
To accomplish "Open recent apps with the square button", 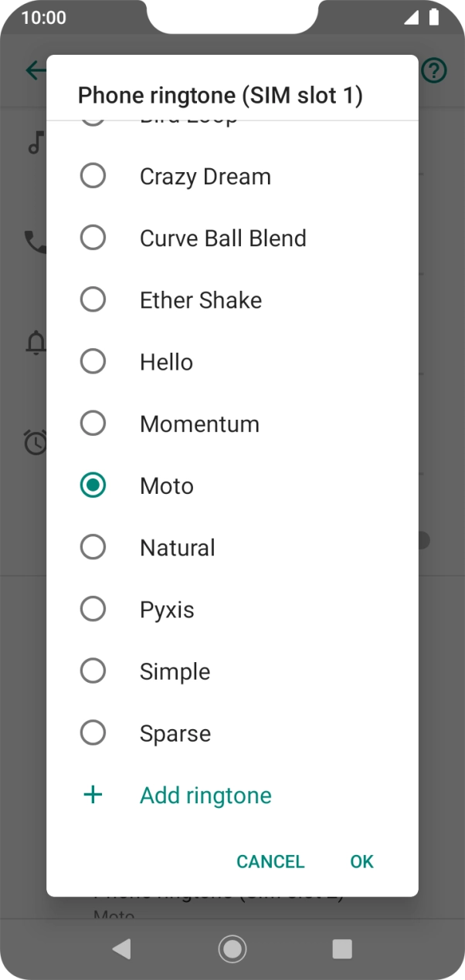I will [341, 948].
